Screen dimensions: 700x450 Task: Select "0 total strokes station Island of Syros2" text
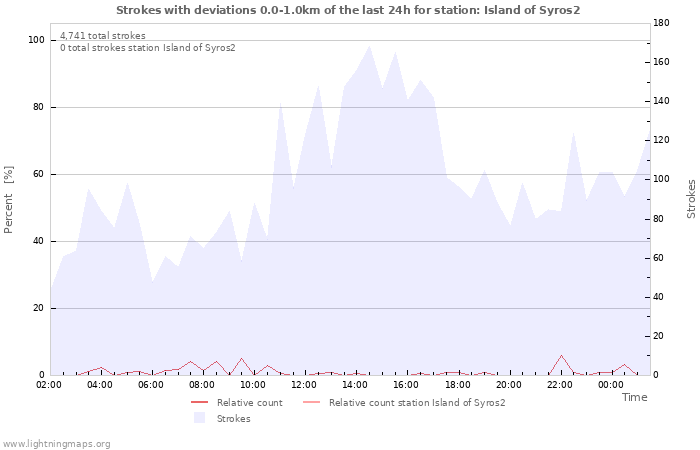coord(147,47)
